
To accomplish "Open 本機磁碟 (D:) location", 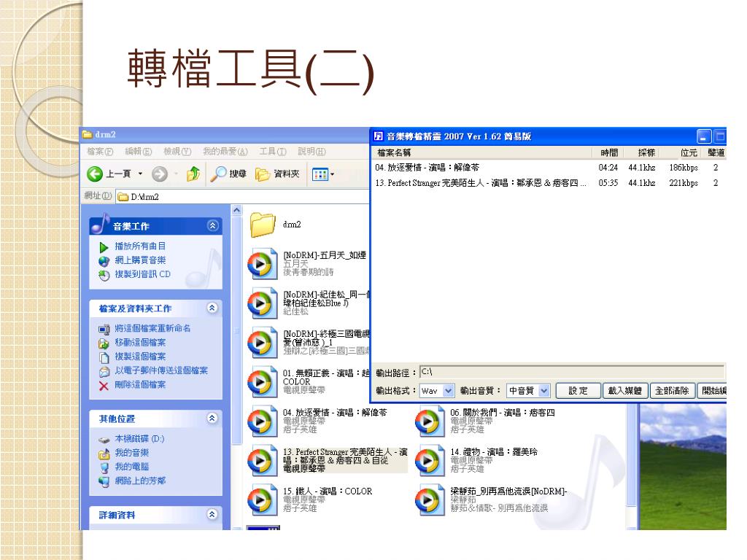I will click(x=139, y=438).
